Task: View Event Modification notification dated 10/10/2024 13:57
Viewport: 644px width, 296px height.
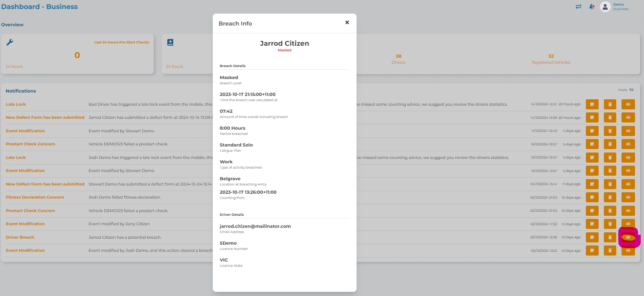Action: pyautogui.click(x=628, y=171)
